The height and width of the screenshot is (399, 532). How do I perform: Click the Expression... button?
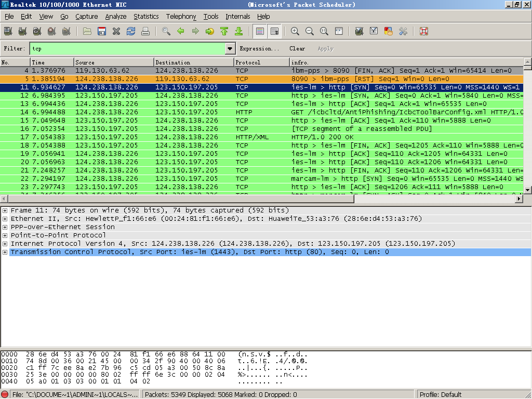(x=259, y=48)
